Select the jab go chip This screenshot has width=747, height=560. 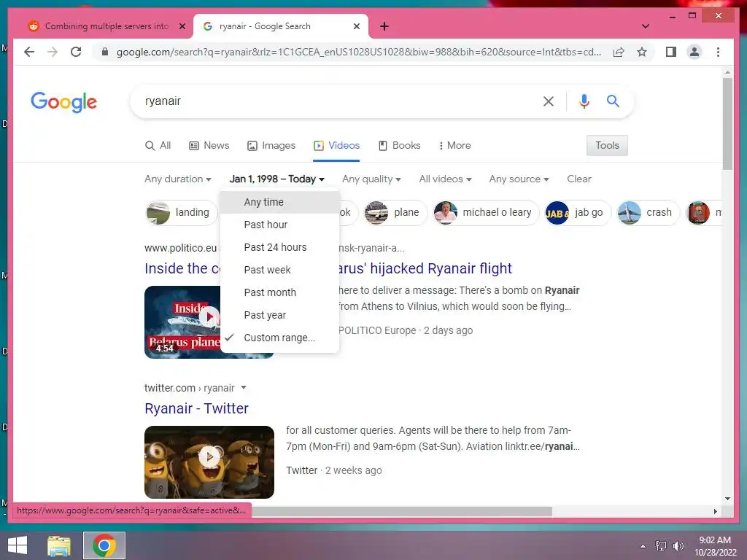click(578, 212)
